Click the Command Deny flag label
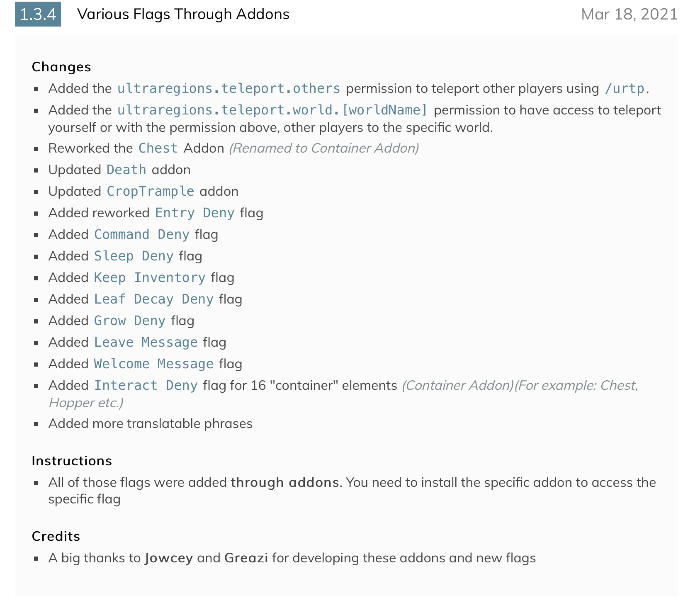 (142, 234)
